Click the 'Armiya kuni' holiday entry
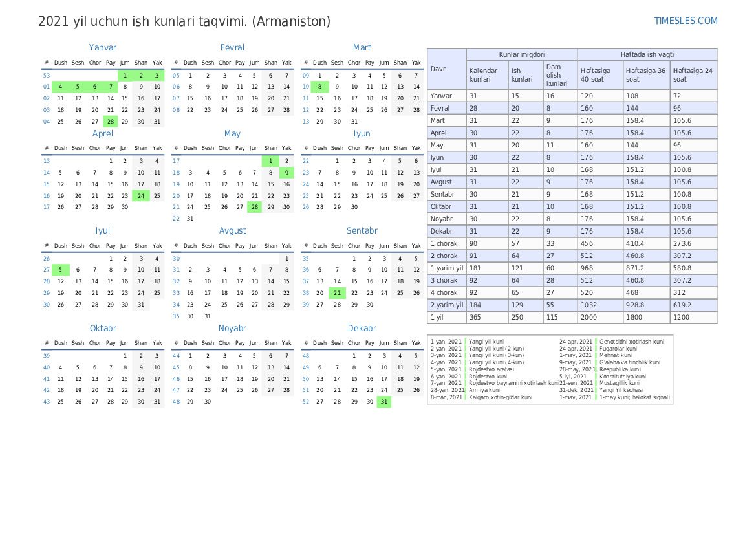 (x=484, y=390)
